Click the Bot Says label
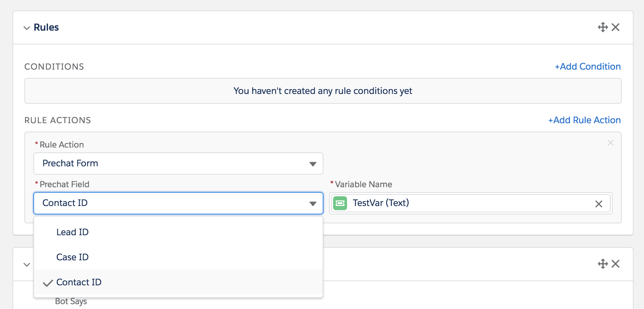 (71, 301)
